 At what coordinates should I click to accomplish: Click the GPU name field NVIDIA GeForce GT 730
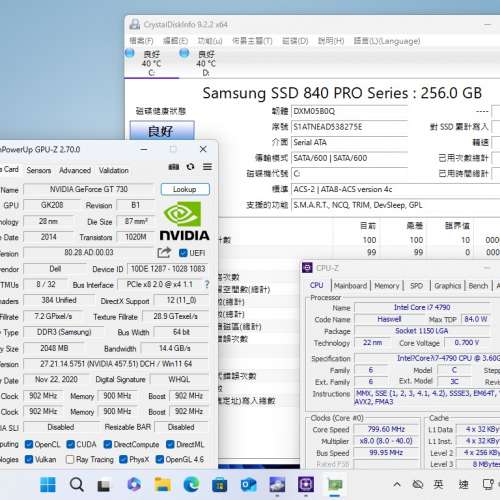(x=89, y=189)
